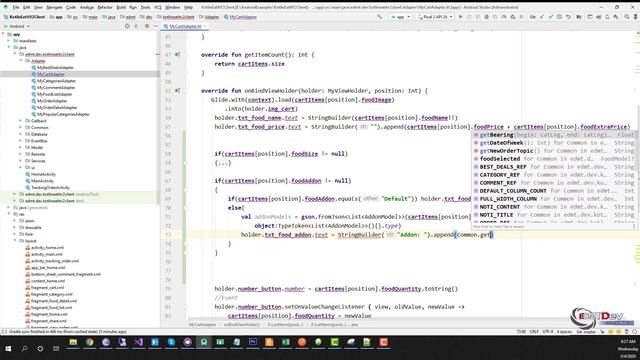Expand the folded {...} code block

(x=223, y=163)
